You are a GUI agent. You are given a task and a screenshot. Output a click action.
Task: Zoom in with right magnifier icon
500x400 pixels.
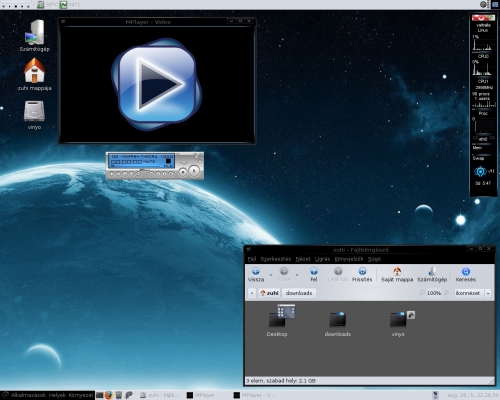[447, 293]
